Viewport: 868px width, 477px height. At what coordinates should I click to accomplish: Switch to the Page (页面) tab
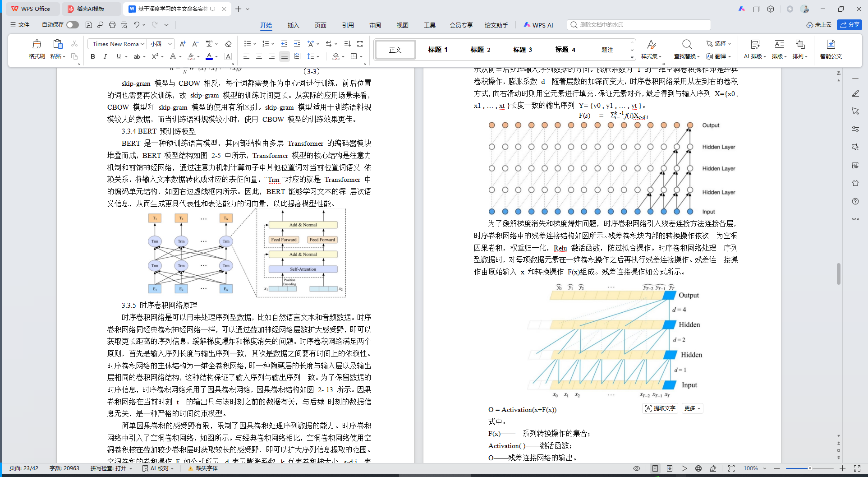(321, 25)
